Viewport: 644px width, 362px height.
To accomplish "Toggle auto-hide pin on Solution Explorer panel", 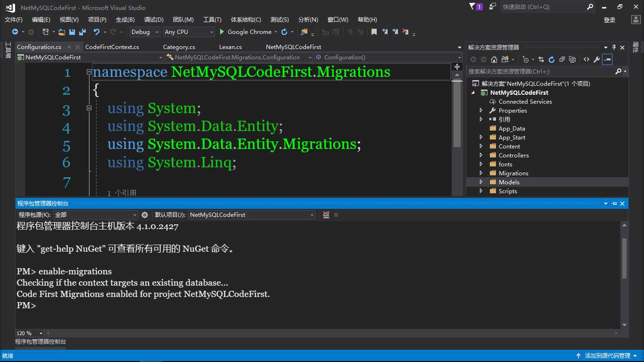I will pyautogui.click(x=614, y=47).
